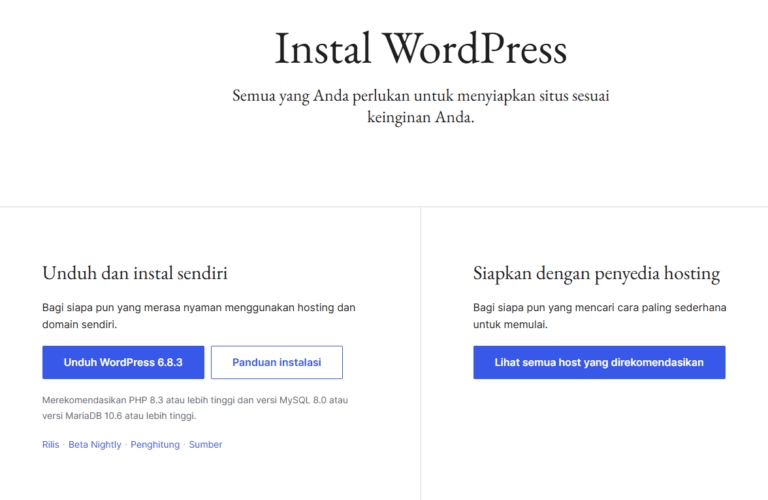Screen dimensions: 768x500
Task: Click the Unduh dan instal sendiri heading
Action: pos(135,273)
